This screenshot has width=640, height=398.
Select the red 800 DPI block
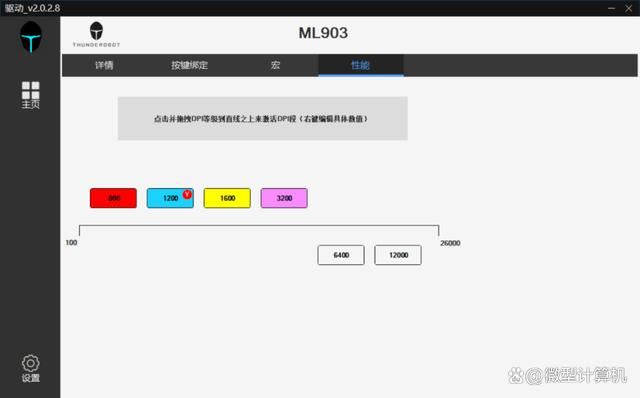pos(113,198)
